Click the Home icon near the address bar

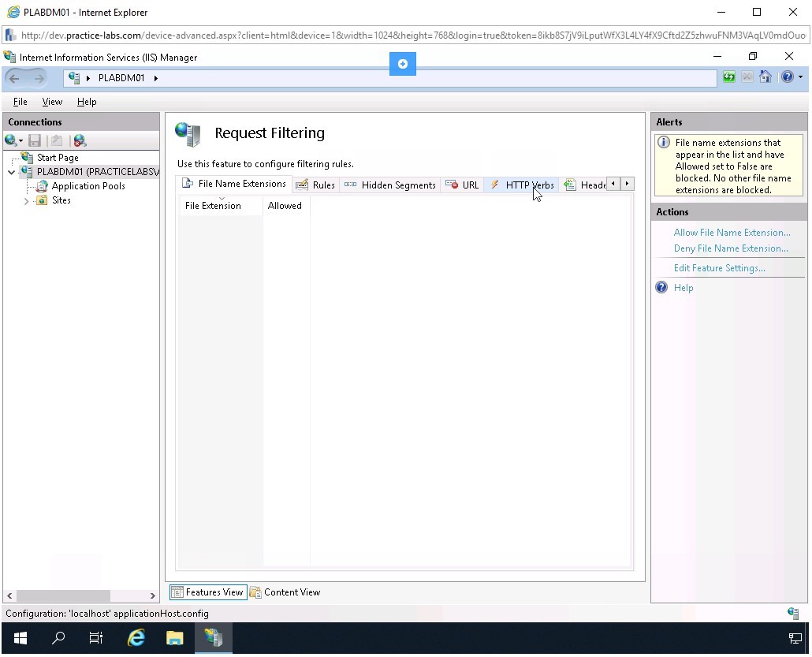click(x=765, y=77)
